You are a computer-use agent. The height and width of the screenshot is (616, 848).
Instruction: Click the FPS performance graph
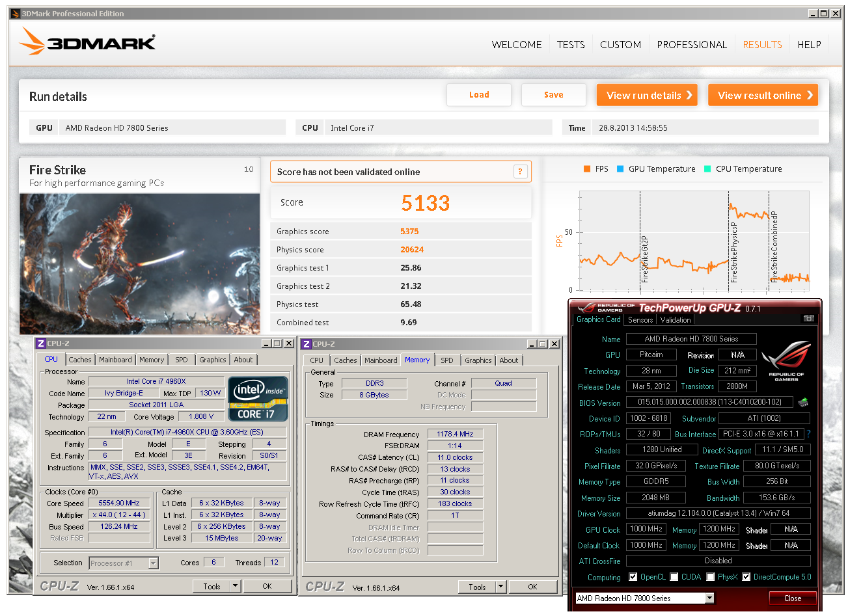click(694, 241)
